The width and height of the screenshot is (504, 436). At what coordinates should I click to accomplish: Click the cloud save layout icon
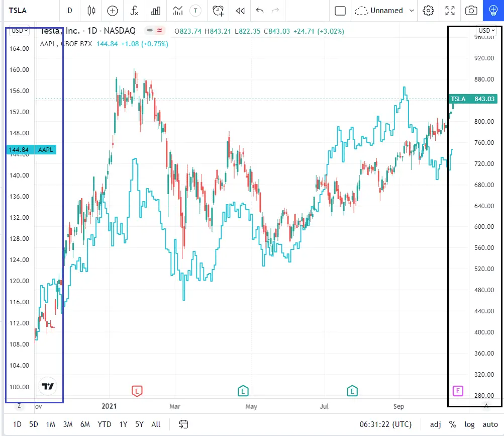point(361,11)
